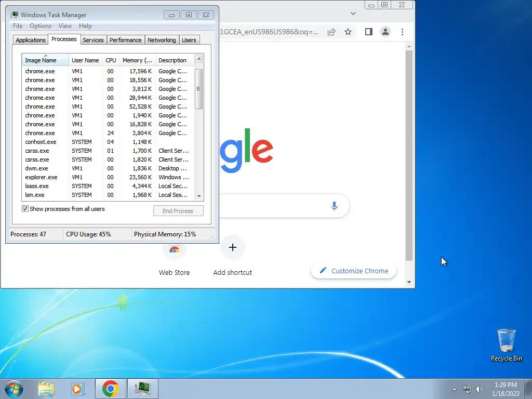
Task: Click the share page icon in Chrome's address bar
Action: pyautogui.click(x=331, y=32)
